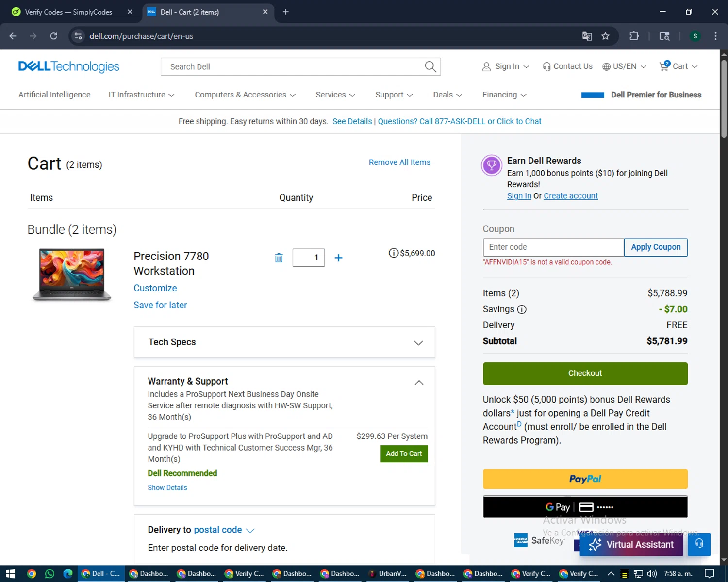Open the Chrome profile avatar

tap(695, 36)
